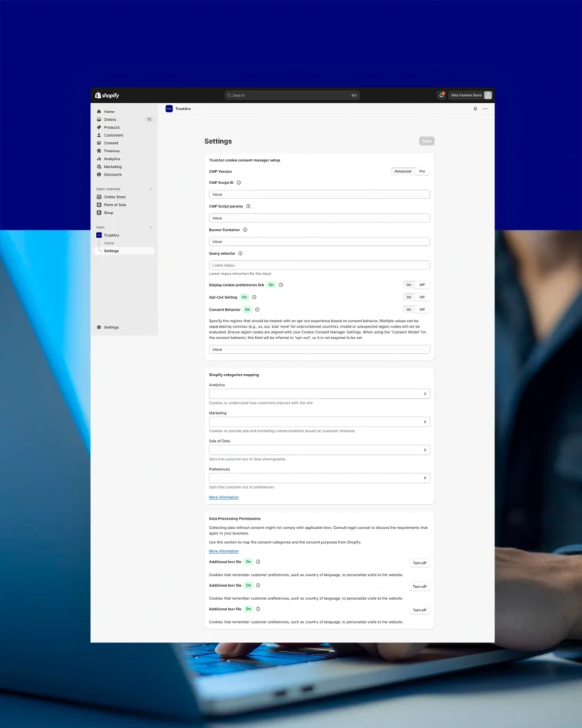Click the Point of Sale icon
The width and height of the screenshot is (582, 728).
click(x=99, y=205)
